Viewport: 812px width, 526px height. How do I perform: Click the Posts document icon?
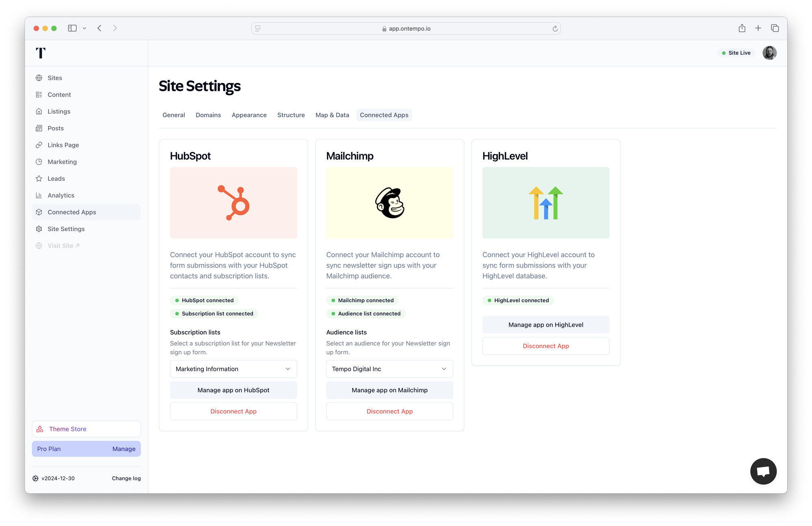(39, 128)
